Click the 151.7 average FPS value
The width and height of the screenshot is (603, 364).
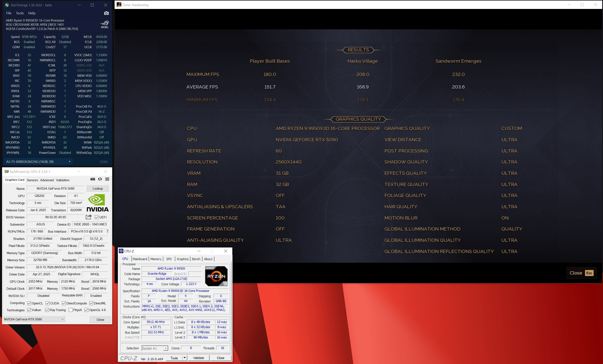point(270,87)
